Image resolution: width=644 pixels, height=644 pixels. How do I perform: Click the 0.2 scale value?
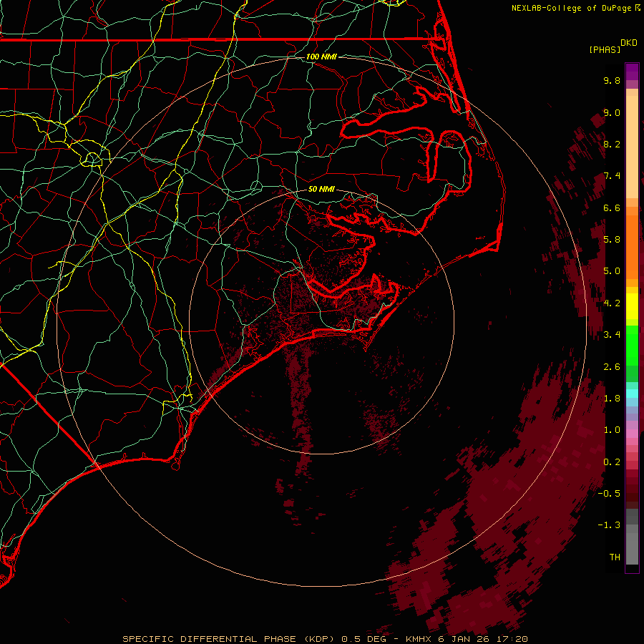pyautogui.click(x=612, y=462)
